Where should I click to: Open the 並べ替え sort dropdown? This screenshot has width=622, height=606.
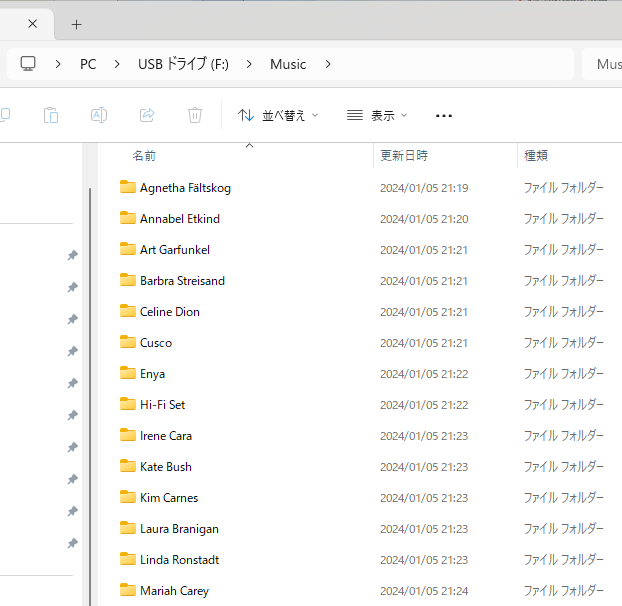coord(278,115)
